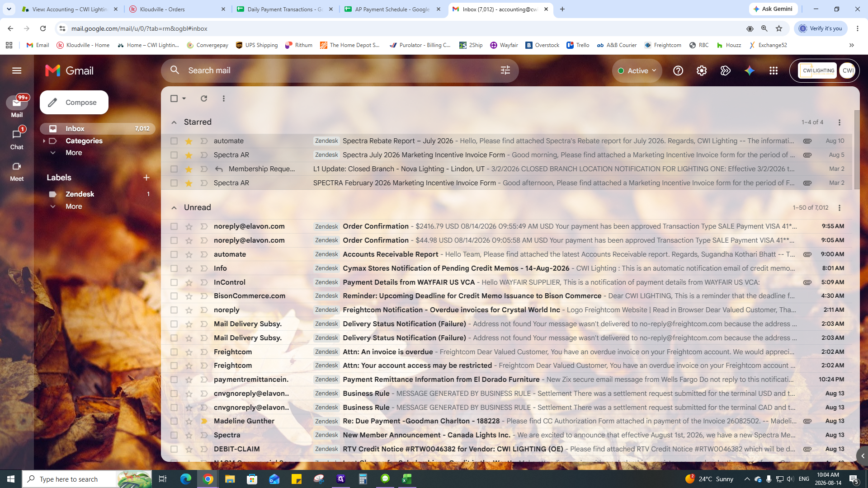
Task: Open Google Workspace integrations icon beside Settings
Action: [x=726, y=70]
